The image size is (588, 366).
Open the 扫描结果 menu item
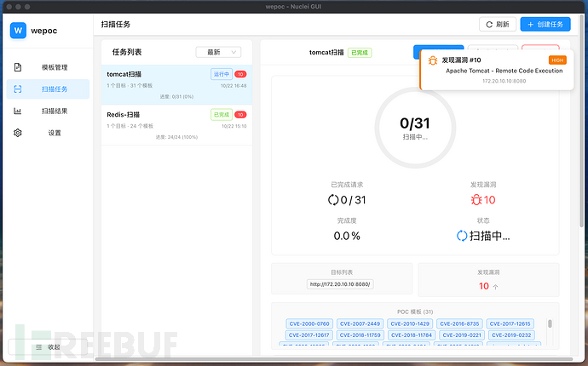48,111
